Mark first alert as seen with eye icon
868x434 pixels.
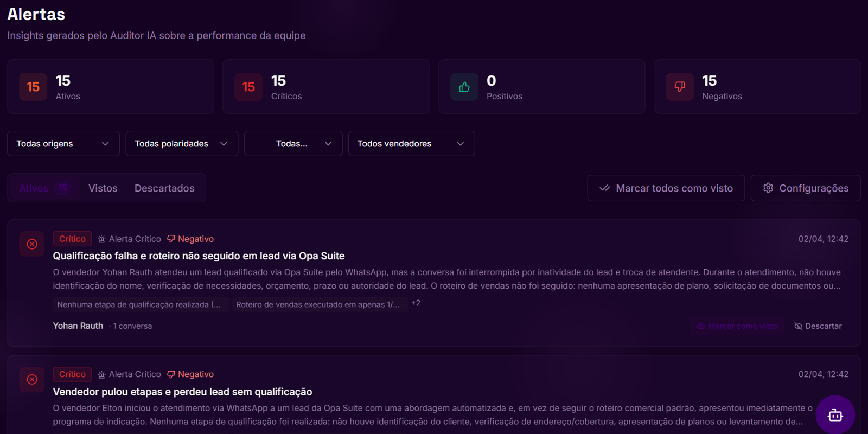701,326
